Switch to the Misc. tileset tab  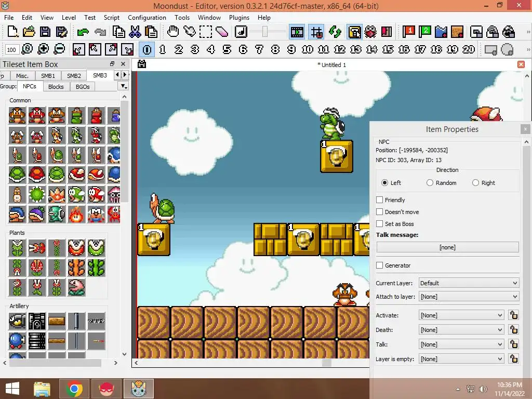[22, 76]
